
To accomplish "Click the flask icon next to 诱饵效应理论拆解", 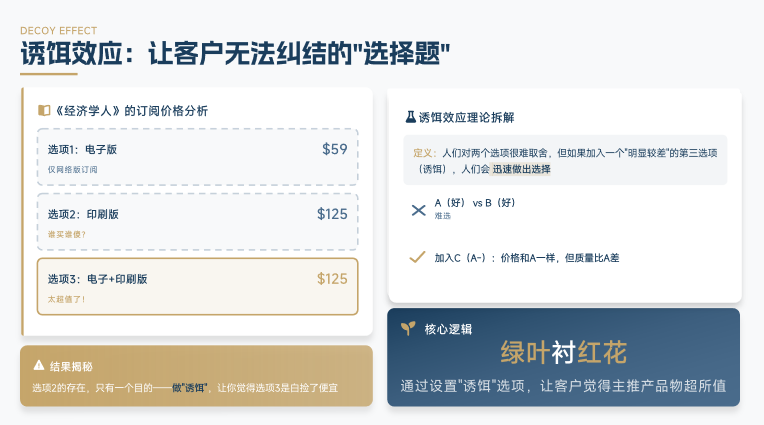I will 410,117.
